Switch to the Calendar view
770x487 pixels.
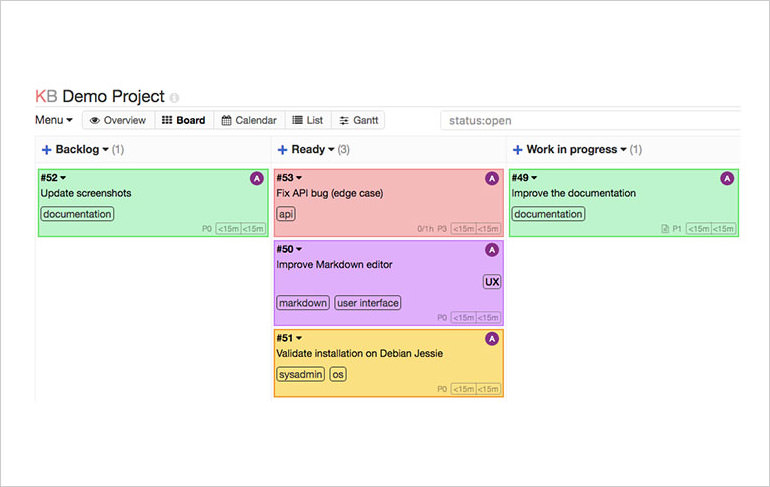point(248,120)
